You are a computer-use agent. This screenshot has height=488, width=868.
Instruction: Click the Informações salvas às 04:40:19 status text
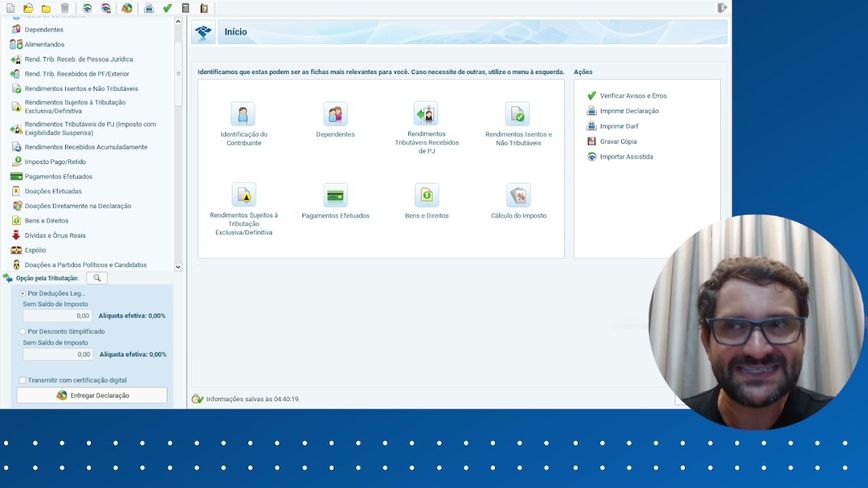click(x=253, y=399)
